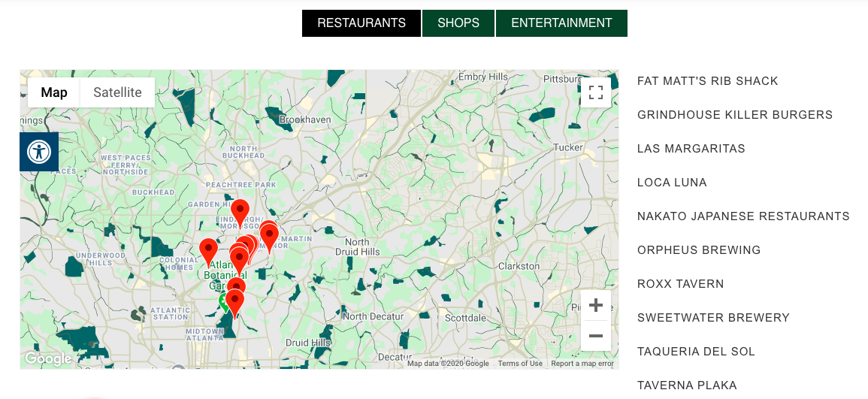
Task: Switch to Map view
Action: tap(54, 92)
